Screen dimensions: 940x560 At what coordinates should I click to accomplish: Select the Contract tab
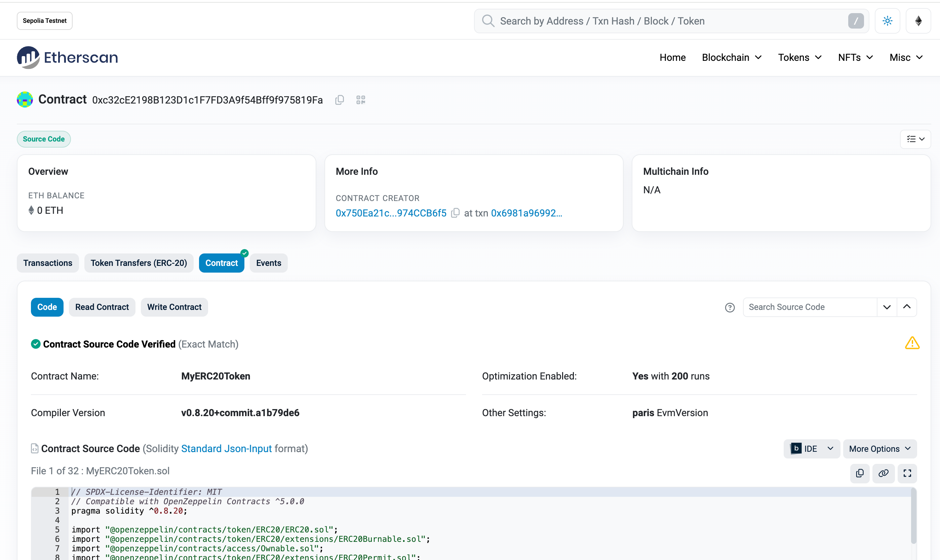pos(222,263)
